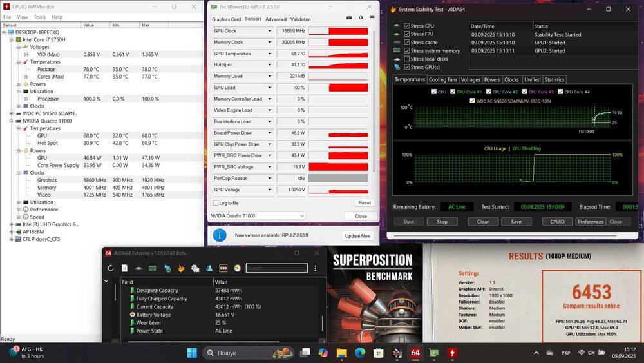Open stability test flame icon in AIDA64
This screenshot has height=363, width=644.
[181, 268]
